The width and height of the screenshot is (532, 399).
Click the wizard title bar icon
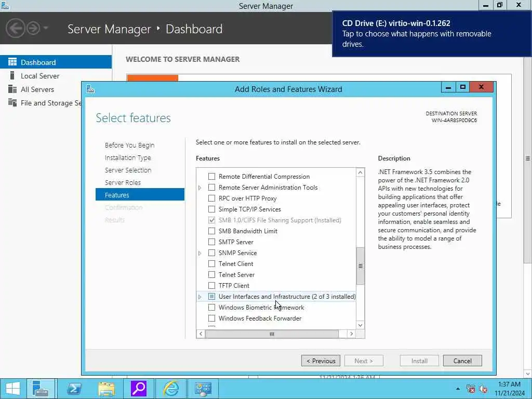(x=90, y=89)
